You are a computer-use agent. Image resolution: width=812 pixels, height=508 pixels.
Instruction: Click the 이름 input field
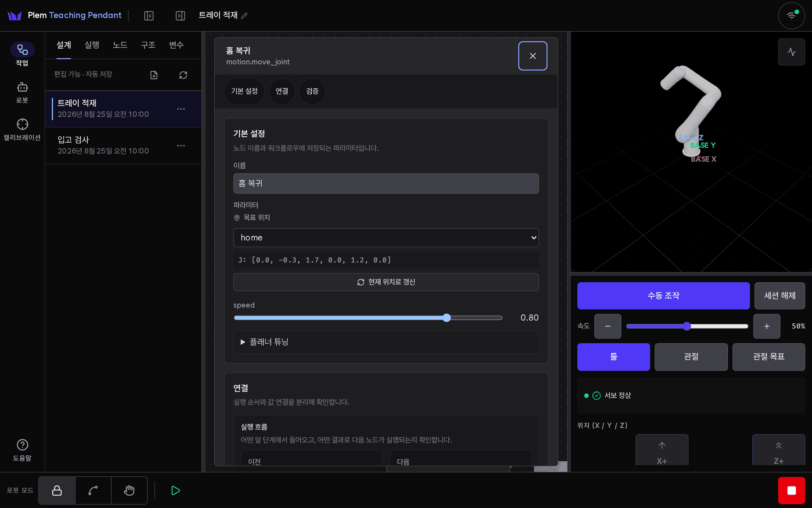386,183
